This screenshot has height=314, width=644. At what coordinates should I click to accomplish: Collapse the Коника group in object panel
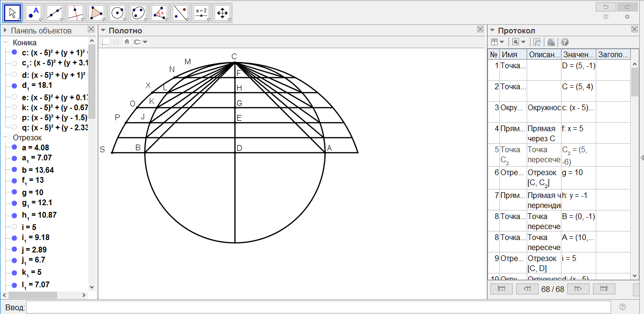point(6,42)
